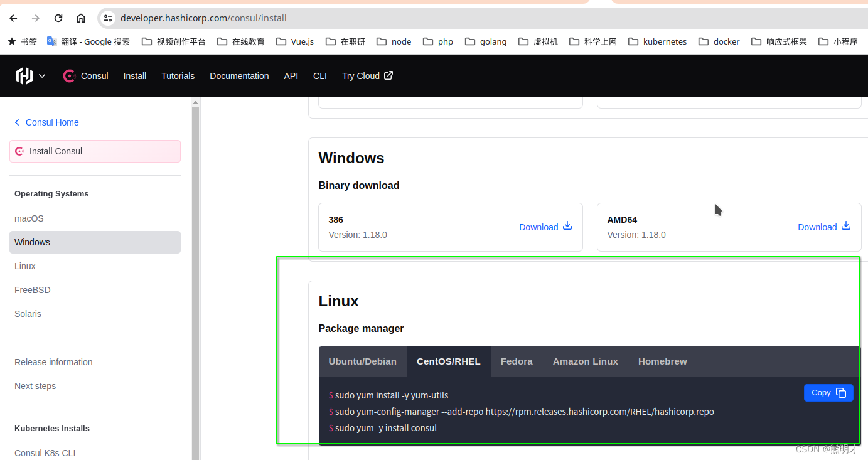This screenshot has width=868, height=460.
Task: Open the 在线教育 bookmark folder
Action: [x=241, y=41]
